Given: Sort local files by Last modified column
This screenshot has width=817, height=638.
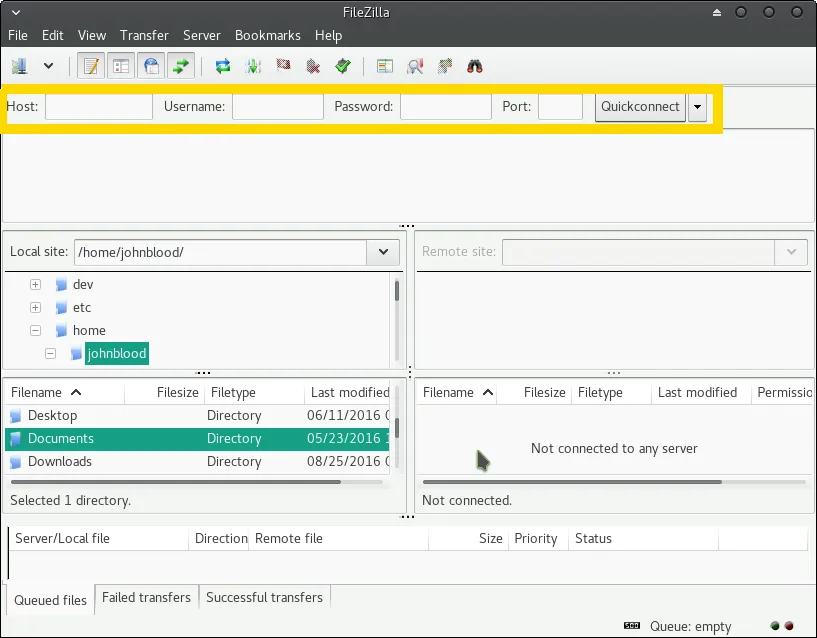Looking at the screenshot, I should point(349,393).
